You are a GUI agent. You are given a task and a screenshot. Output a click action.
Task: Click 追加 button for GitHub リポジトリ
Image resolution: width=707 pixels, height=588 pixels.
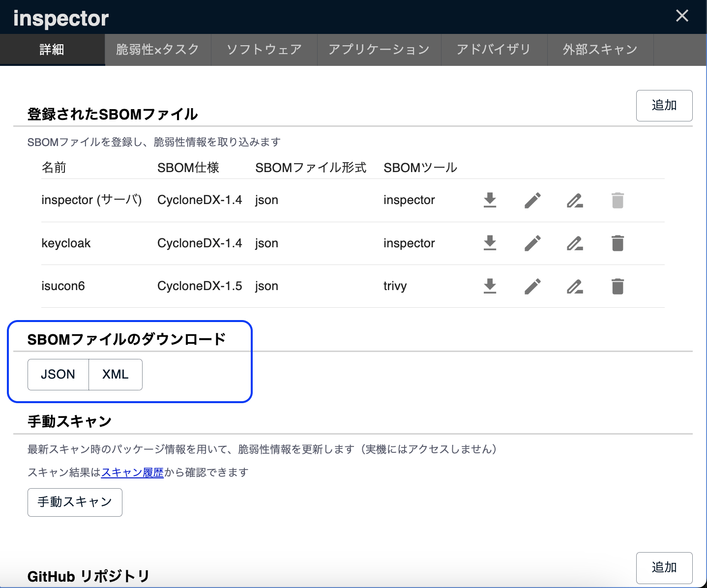pyautogui.click(x=664, y=567)
